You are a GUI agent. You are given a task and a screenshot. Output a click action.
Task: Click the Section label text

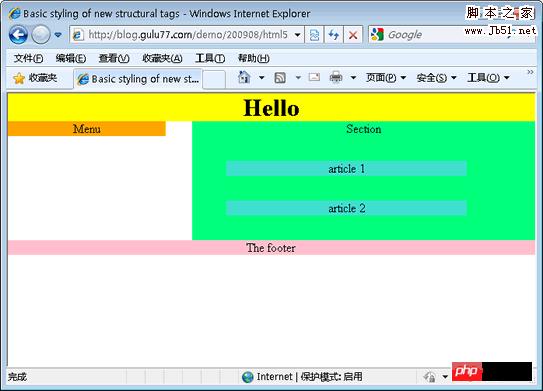(364, 129)
